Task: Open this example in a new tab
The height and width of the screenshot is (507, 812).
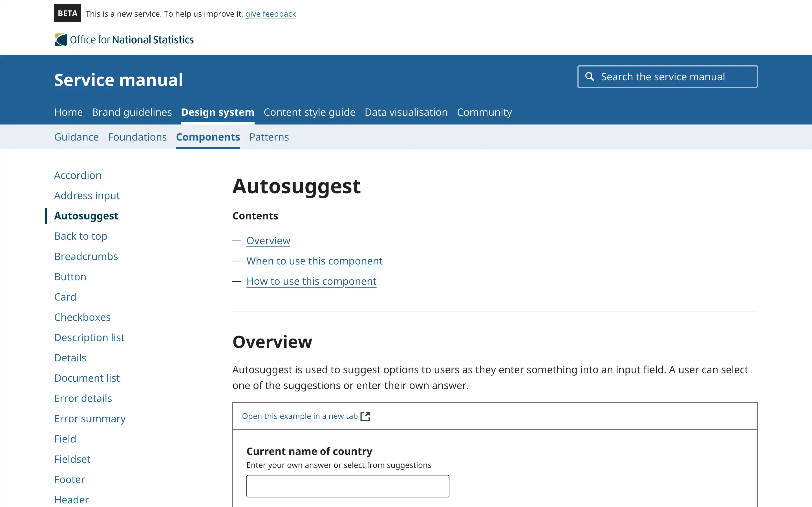Action: [x=300, y=416]
